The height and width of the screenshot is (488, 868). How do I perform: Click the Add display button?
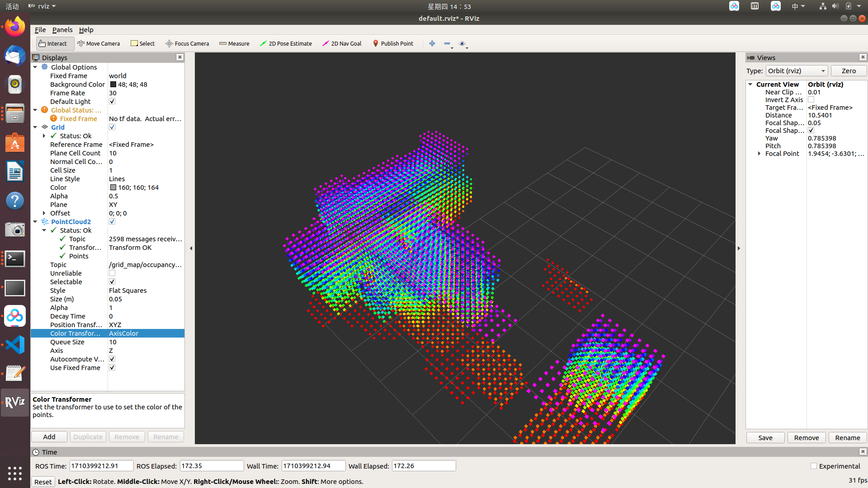click(x=49, y=437)
